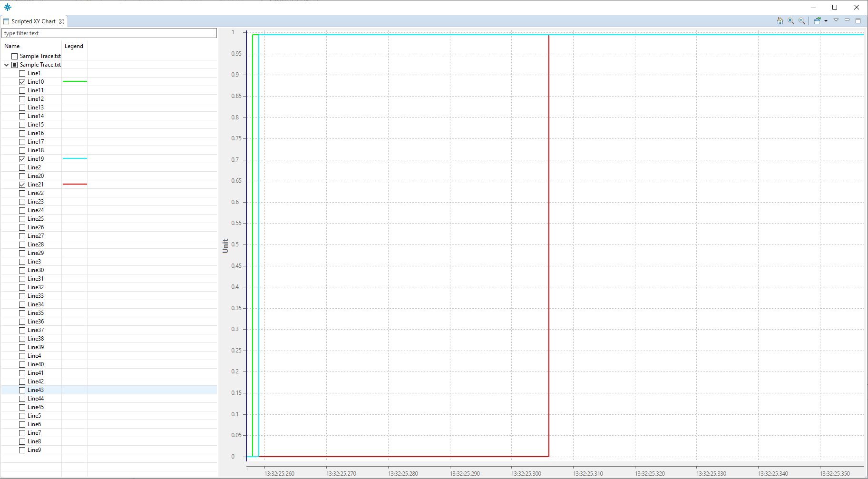
Task: Open the View Menu triangle in the toolbar
Action: [x=836, y=20]
